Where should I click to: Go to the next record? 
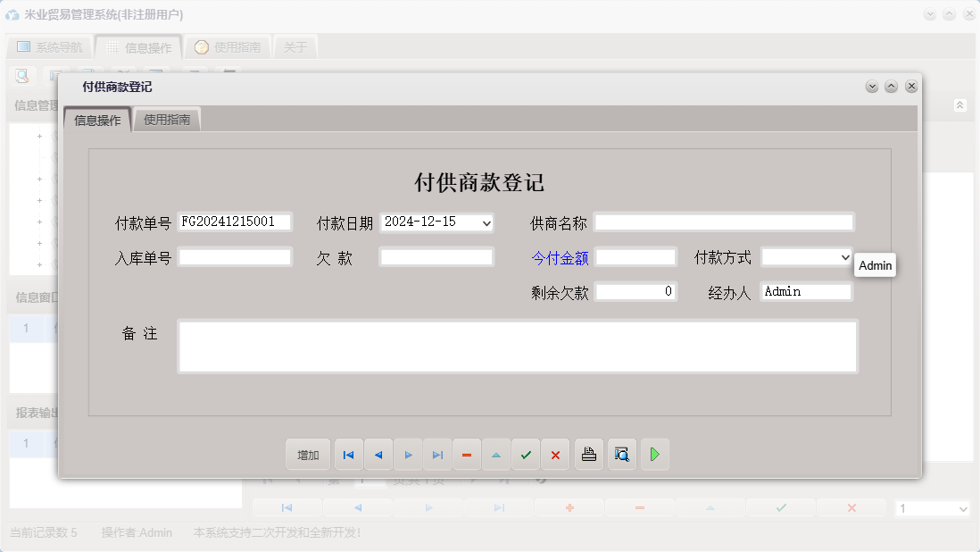click(408, 455)
